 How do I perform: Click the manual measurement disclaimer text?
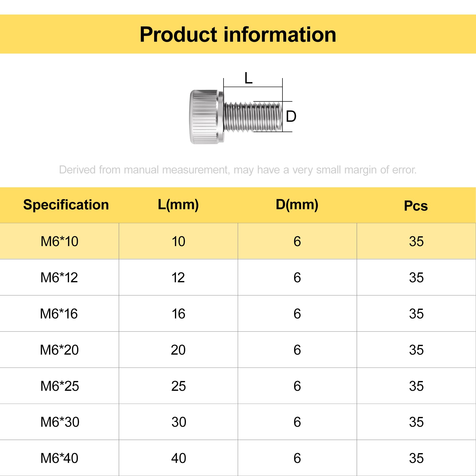[238, 170]
